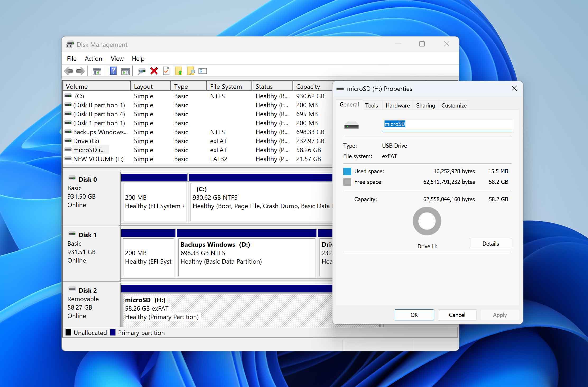The width and height of the screenshot is (588, 387).
Task: Toggle the Show/Hide Action Pane toolbar icon
Action: [x=125, y=71]
